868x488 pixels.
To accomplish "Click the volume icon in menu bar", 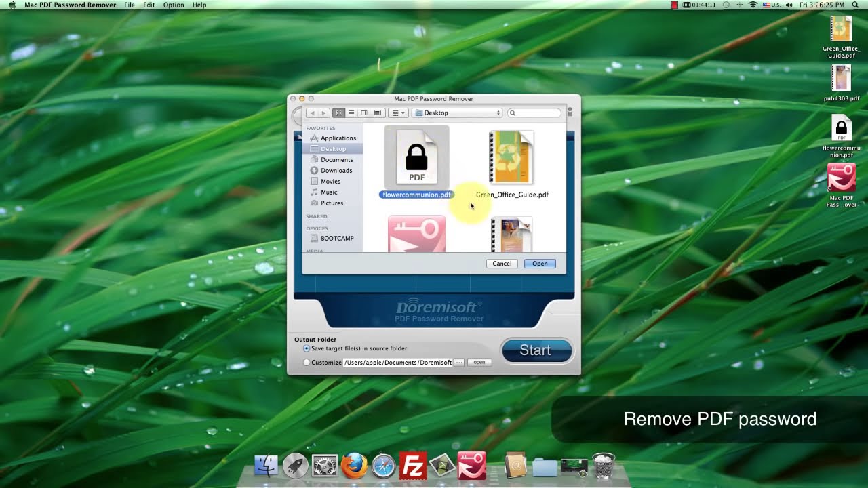I will point(789,5).
